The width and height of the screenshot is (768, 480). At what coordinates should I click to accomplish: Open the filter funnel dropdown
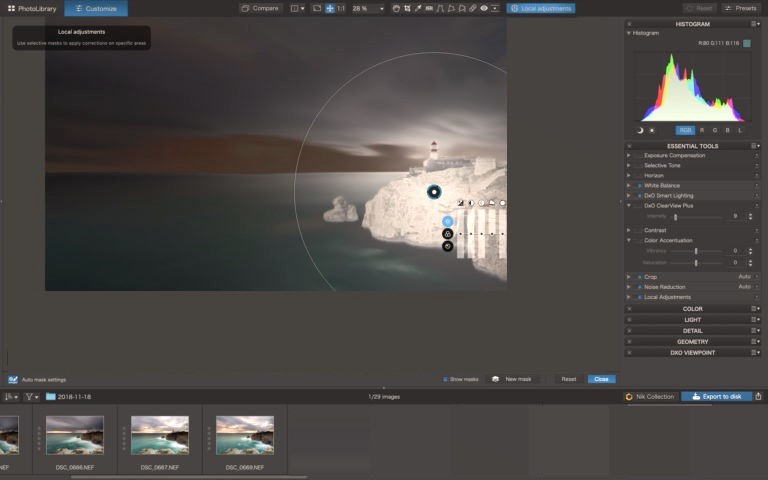32,397
